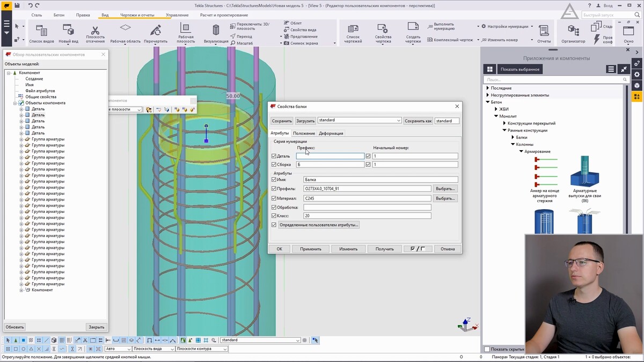644x362 pixels.
Task: Open the Visualization (Визуализация) tool
Action: [x=216, y=30]
